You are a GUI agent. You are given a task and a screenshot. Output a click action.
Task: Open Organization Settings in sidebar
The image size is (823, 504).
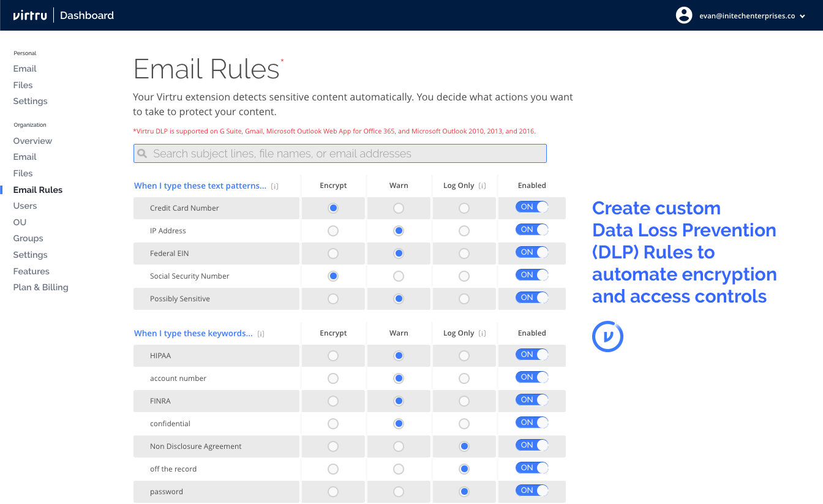[x=31, y=255]
